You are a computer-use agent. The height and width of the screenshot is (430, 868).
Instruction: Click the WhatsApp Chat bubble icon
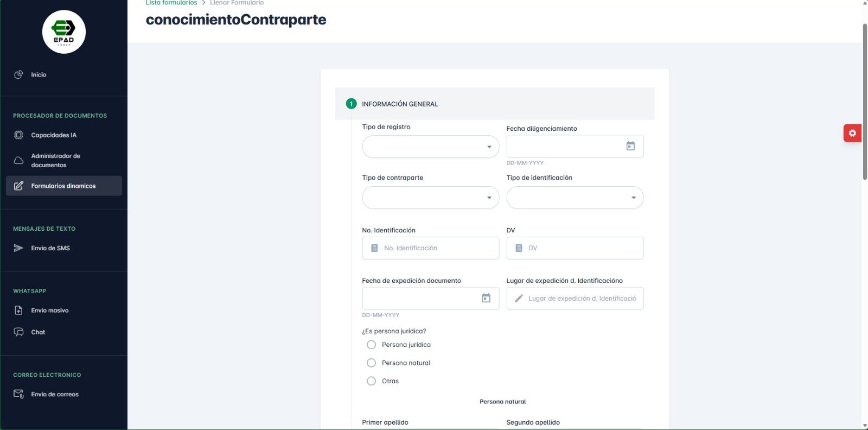pyautogui.click(x=18, y=332)
